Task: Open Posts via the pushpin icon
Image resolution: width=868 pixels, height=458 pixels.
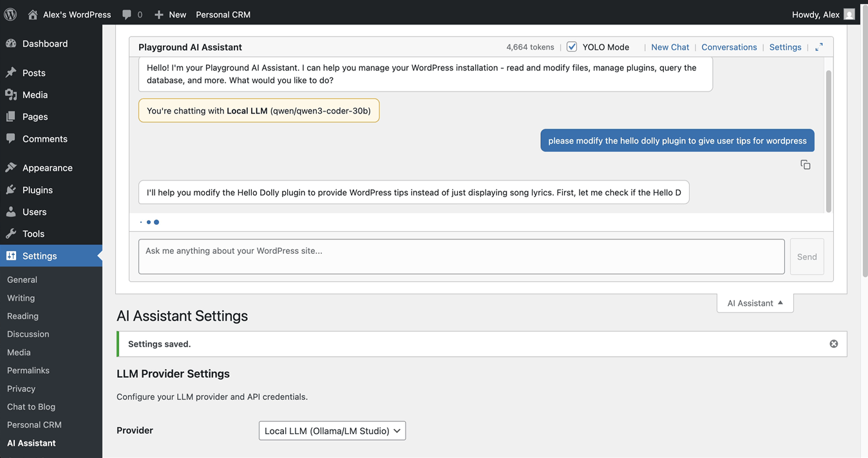Action: pos(13,72)
